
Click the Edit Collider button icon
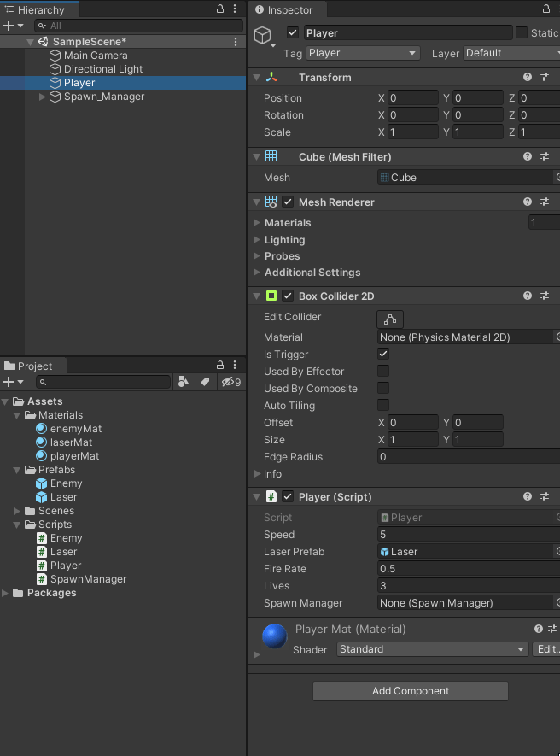(390, 319)
